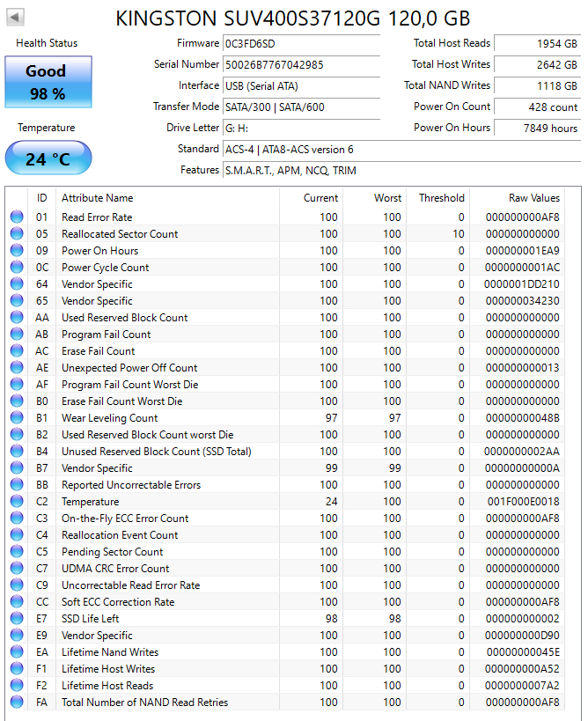Click raw value 000000034230 in row 65
The width and height of the screenshot is (588, 721).
click(523, 301)
